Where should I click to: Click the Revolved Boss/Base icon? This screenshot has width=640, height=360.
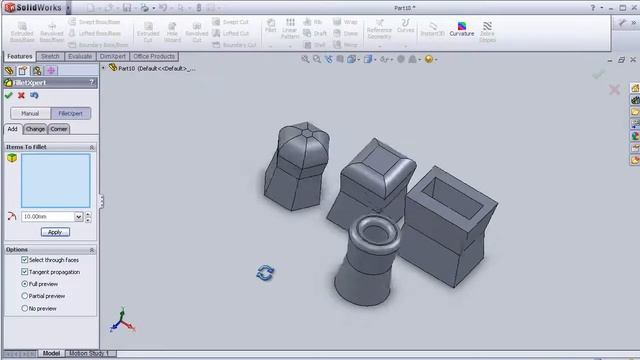(x=52, y=26)
